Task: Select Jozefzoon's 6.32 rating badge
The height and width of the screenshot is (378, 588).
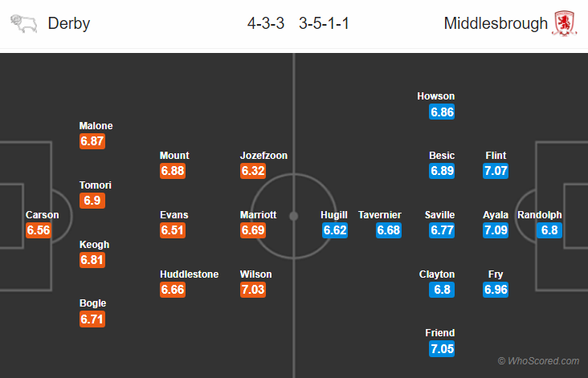Action: tap(253, 171)
